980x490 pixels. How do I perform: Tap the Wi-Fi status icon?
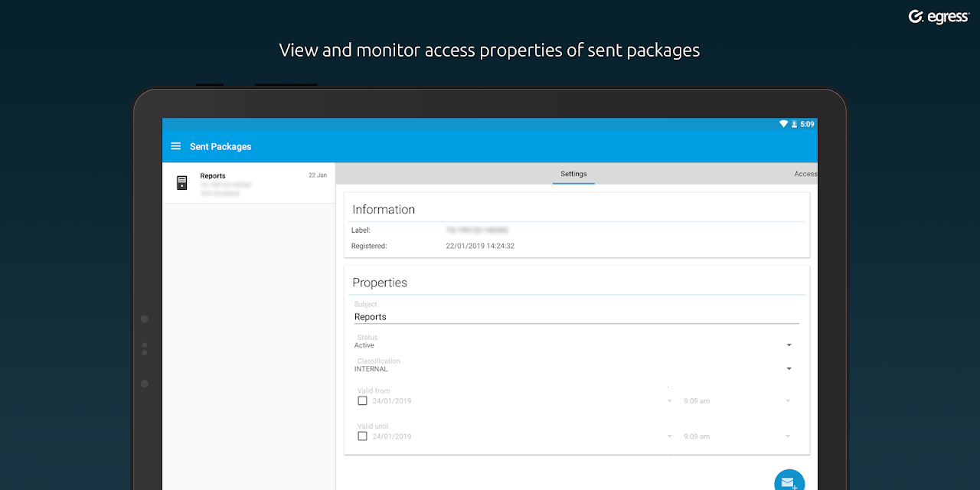pyautogui.click(x=783, y=124)
